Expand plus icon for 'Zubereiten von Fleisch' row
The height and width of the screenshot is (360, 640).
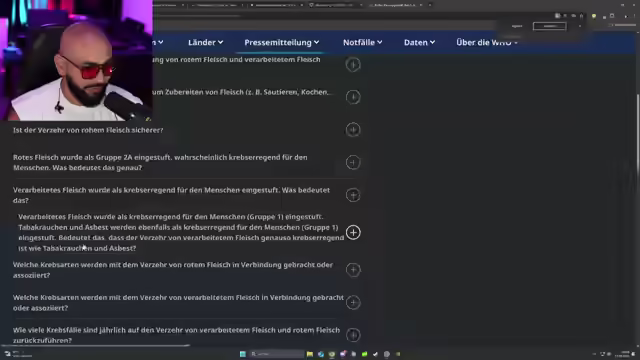tap(353, 97)
